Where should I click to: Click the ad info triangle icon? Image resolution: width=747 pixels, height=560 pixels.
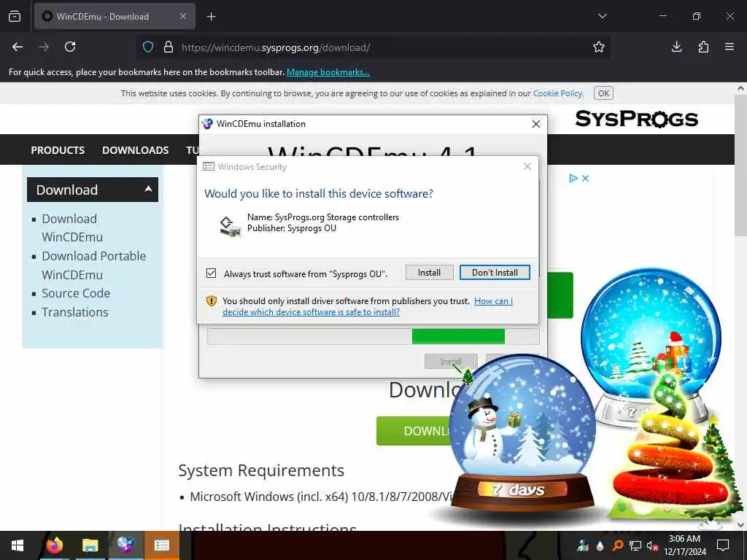pos(573,178)
